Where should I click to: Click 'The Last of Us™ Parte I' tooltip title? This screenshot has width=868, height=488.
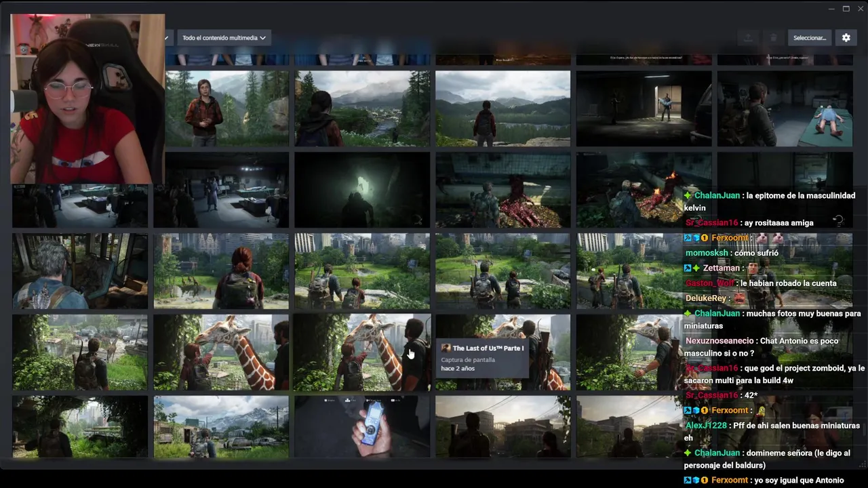pyautogui.click(x=488, y=348)
